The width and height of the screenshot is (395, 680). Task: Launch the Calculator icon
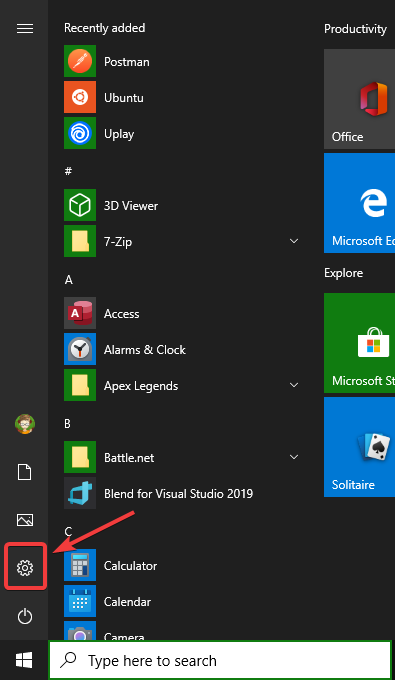pos(80,565)
